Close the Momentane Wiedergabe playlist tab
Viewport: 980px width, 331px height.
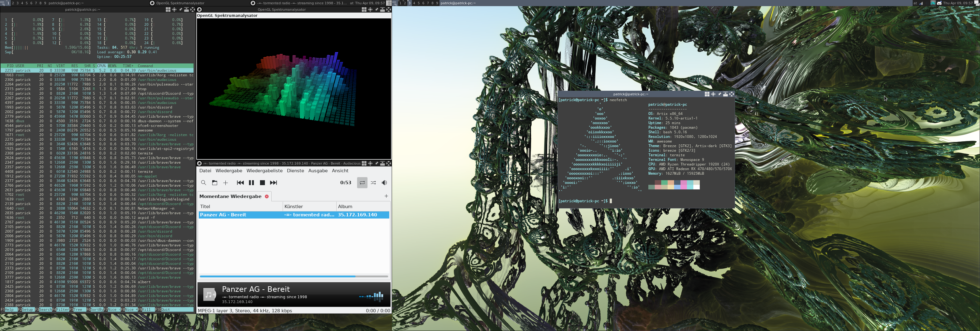click(267, 196)
